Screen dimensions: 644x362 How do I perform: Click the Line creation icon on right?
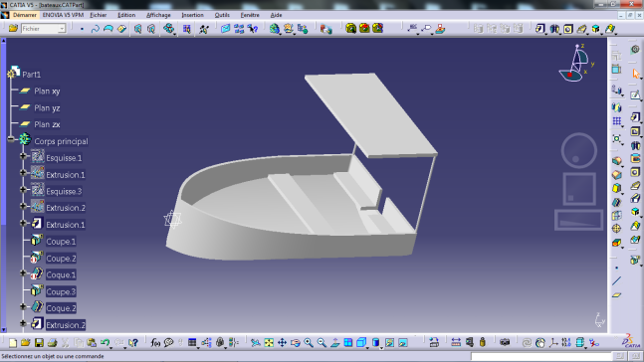[x=616, y=281]
